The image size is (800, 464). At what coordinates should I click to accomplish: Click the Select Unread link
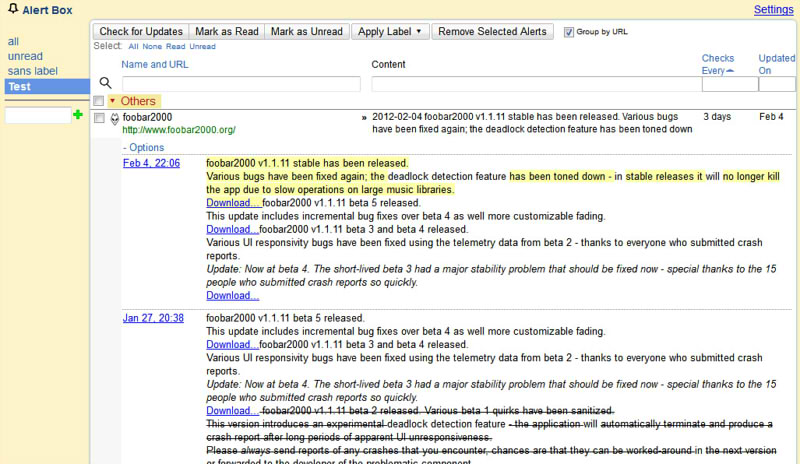(x=203, y=46)
